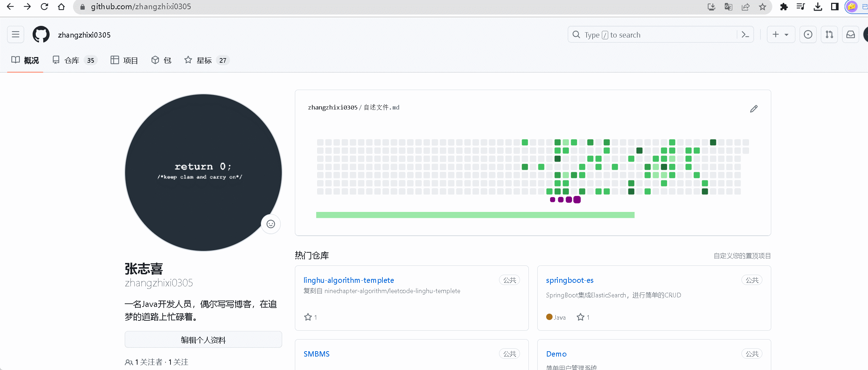Screen dimensions: 868x370
Task: Open the browser home page icon
Action: click(61, 7)
